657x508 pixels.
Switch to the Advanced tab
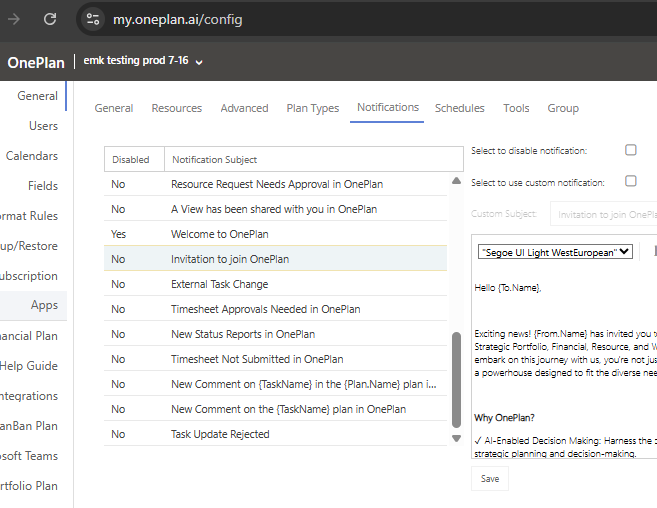[x=244, y=108]
